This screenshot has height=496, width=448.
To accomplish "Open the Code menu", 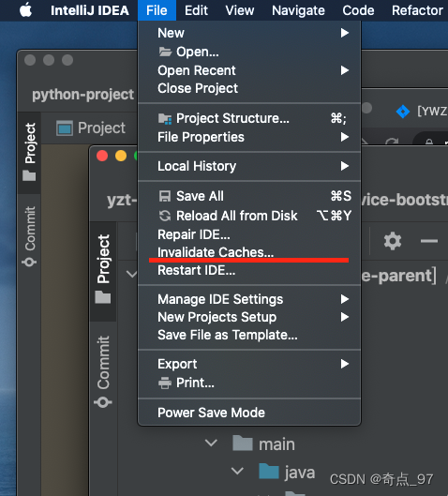I will [358, 10].
